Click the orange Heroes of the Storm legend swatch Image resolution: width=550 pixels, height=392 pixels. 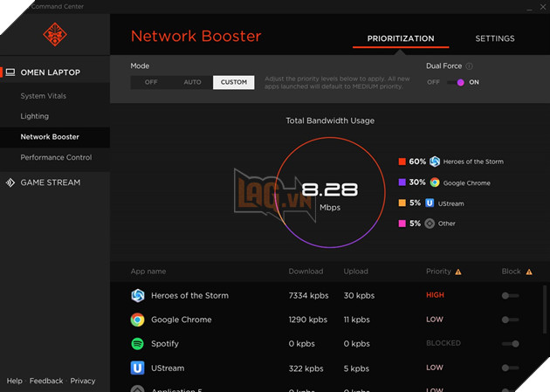point(402,162)
